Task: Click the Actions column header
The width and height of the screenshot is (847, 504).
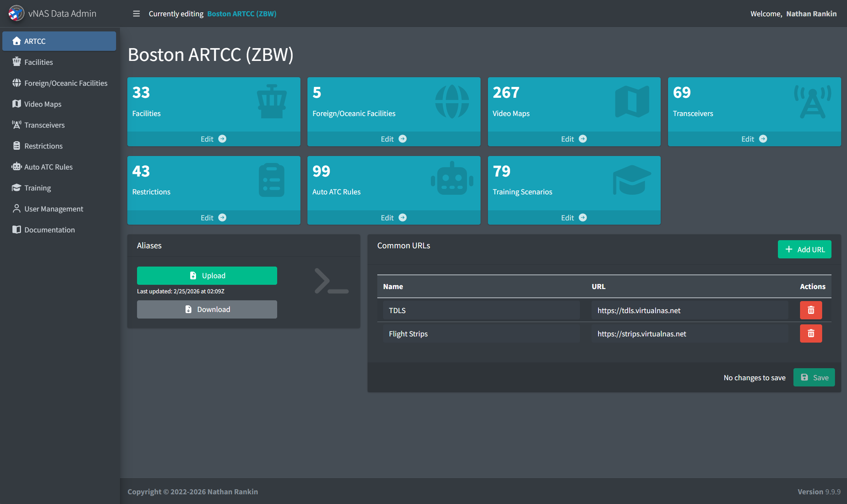Action: (812, 286)
